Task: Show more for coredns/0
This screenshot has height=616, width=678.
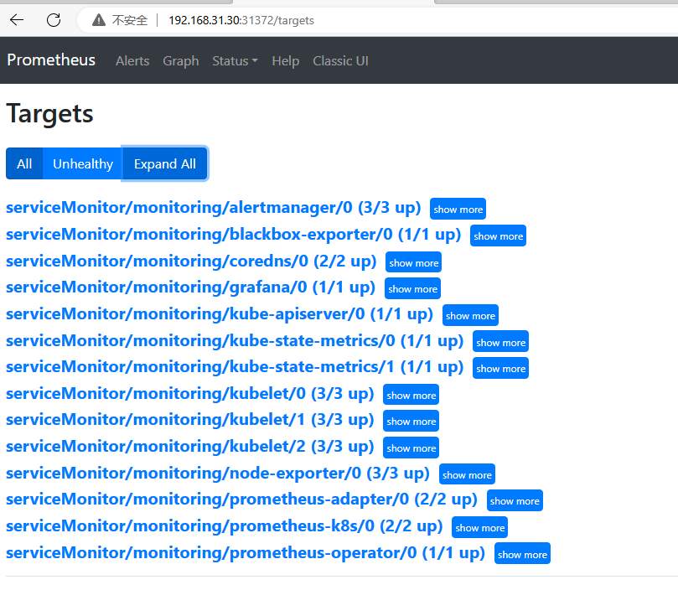Action: [413, 263]
